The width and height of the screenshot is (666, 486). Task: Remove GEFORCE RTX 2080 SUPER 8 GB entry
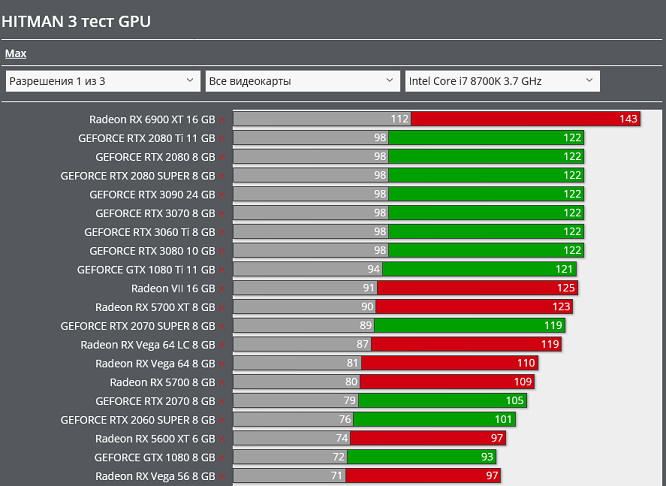222,176
